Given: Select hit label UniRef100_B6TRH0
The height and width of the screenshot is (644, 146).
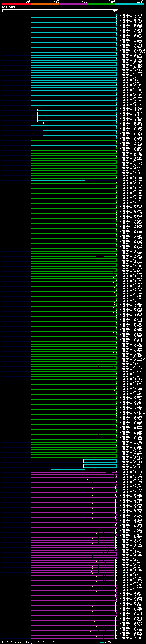Looking at the screenshot, I should tap(131, 324).
